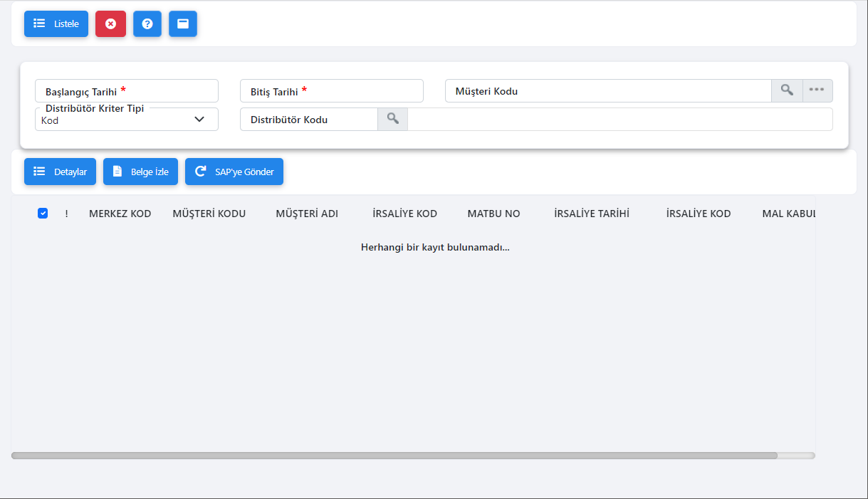The image size is (868, 499).
Task: Click the Distribütör Kodu search magnifier icon
Action: coord(392,119)
